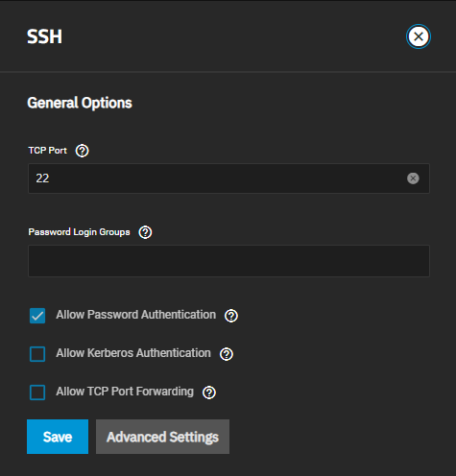
Task: Expand Advanced Settings options
Action: (x=162, y=437)
